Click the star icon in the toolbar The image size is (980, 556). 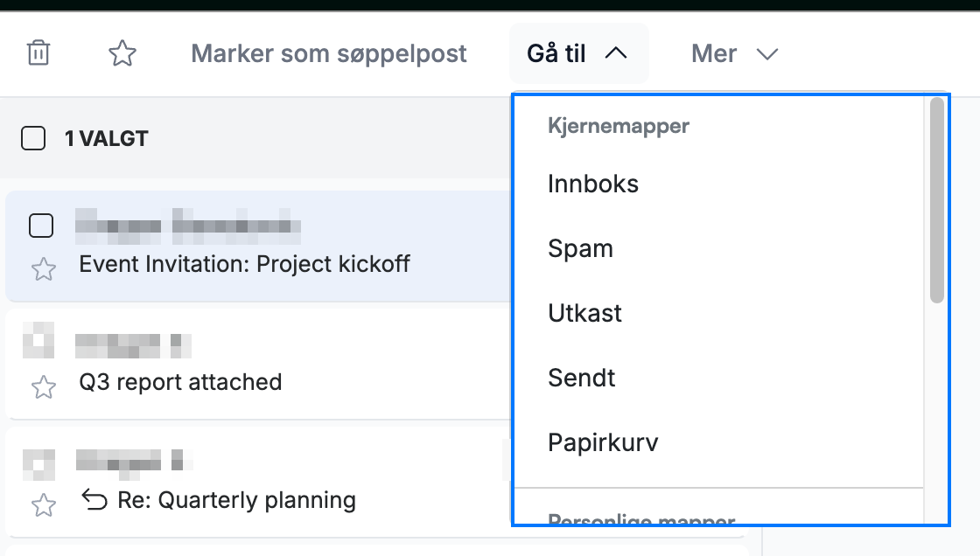[x=122, y=53]
